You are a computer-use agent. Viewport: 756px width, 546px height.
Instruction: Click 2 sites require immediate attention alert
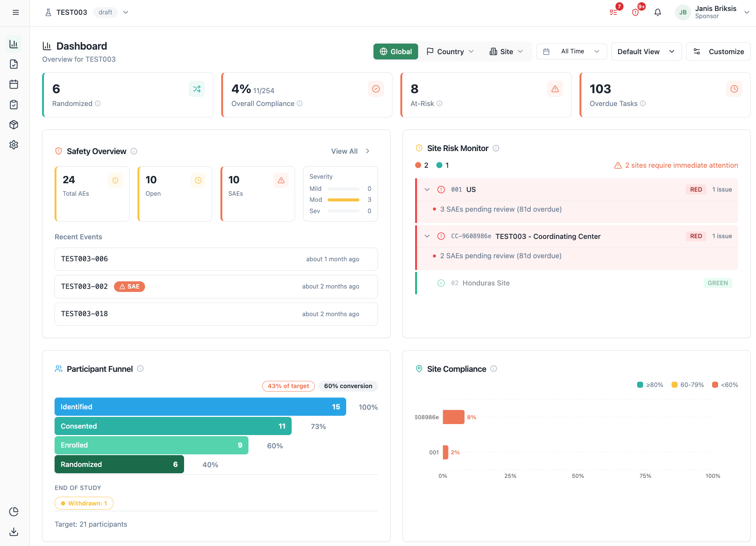click(676, 165)
